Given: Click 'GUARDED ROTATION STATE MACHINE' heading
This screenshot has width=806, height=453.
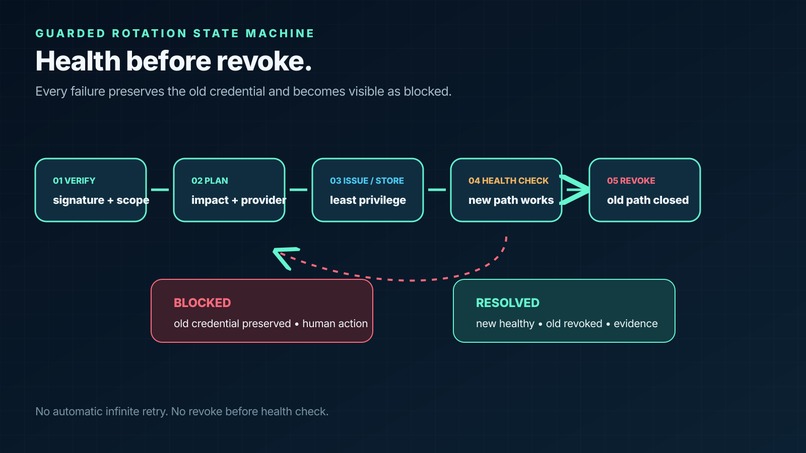Looking at the screenshot, I should pyautogui.click(x=175, y=33).
